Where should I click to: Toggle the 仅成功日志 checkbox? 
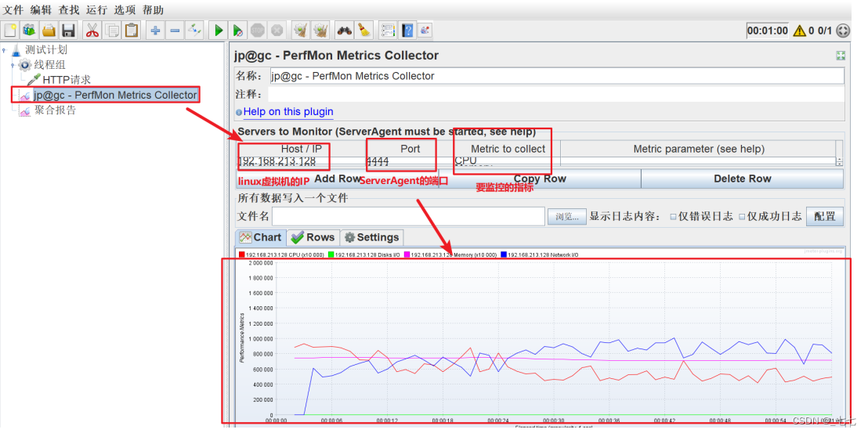pos(743,217)
